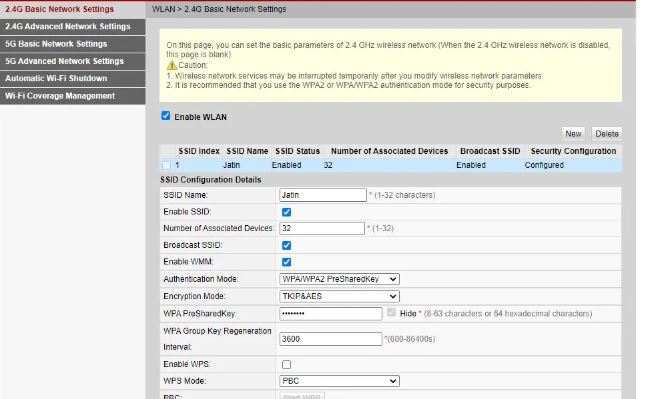659x399 pixels.
Task: Click the SSID Index column header
Action: [199, 151]
